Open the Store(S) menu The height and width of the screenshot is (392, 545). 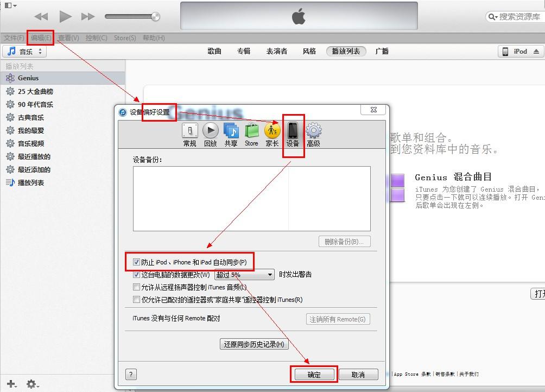click(x=125, y=38)
